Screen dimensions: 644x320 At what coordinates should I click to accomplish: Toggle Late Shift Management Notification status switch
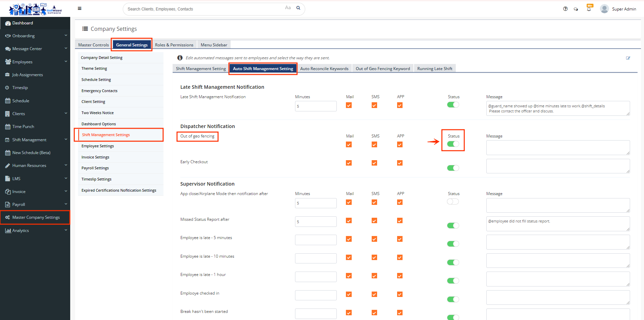453,105
